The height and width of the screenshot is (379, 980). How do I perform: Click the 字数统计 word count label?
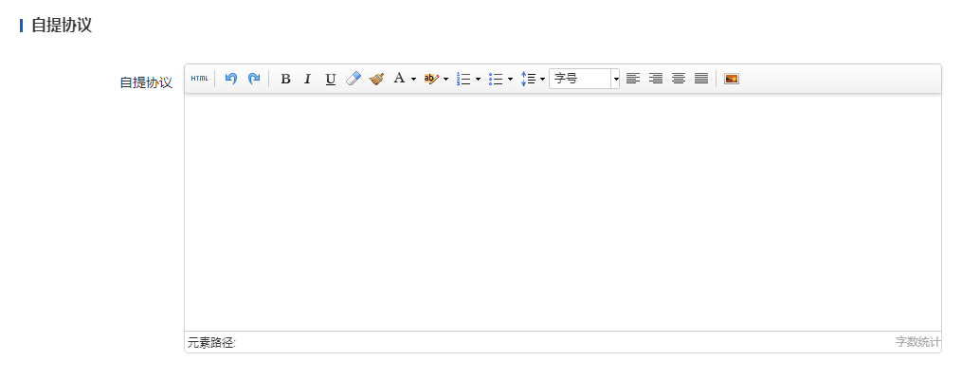(917, 341)
